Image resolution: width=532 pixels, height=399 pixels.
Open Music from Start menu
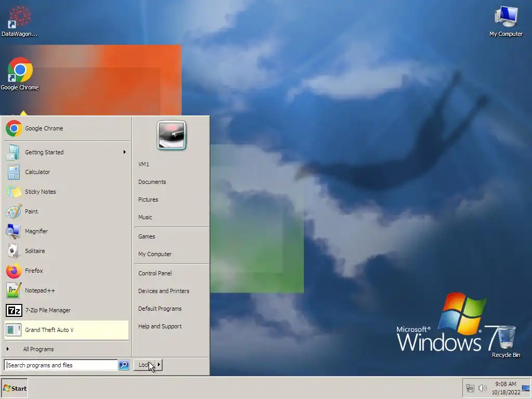click(145, 217)
